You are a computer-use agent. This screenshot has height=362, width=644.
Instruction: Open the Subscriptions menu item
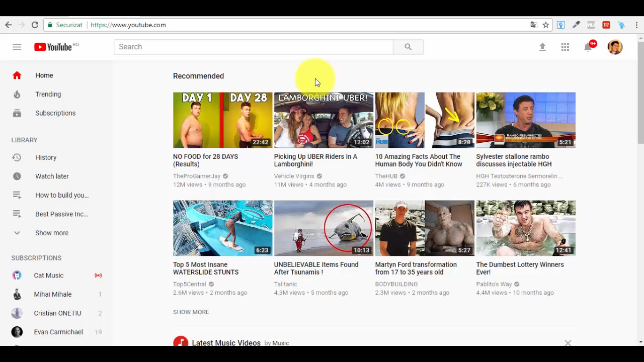click(x=56, y=113)
